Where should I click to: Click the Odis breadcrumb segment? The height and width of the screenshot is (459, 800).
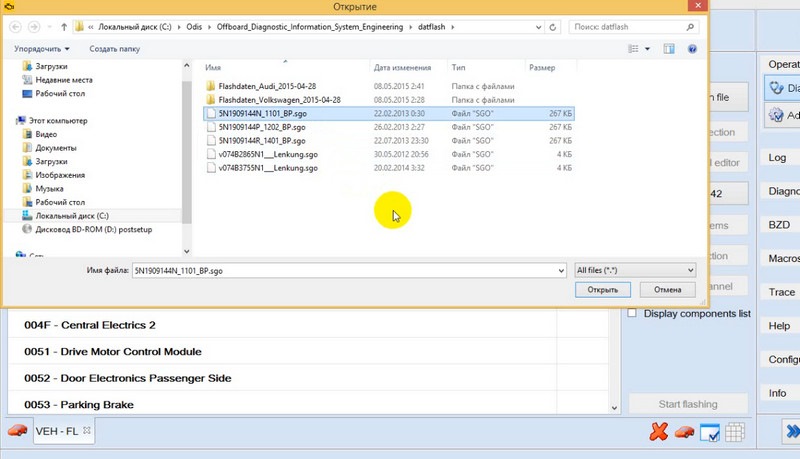194,27
